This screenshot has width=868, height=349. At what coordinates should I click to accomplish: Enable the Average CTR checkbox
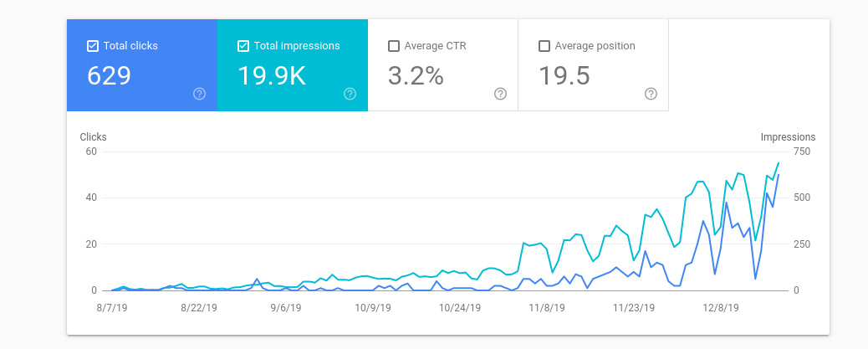click(394, 46)
